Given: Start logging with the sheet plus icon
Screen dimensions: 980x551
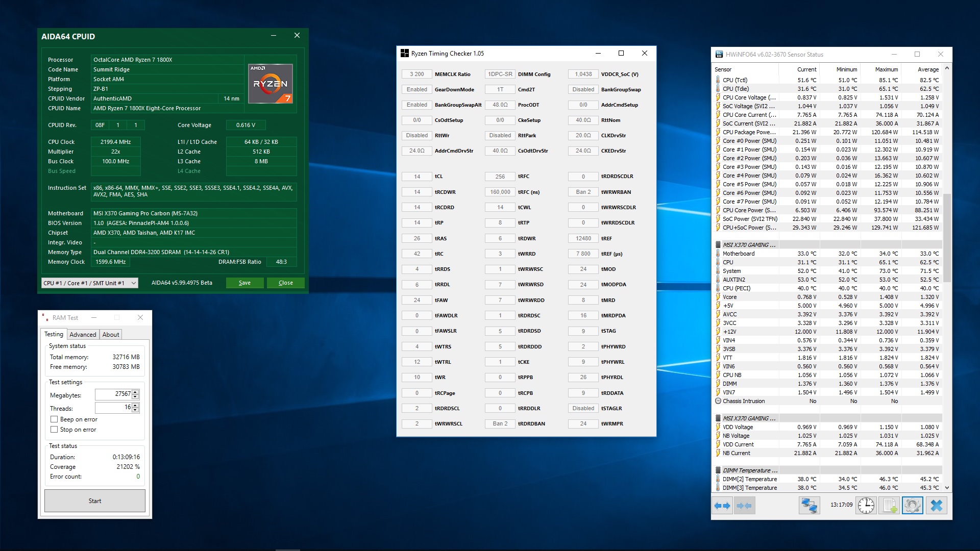Looking at the screenshot, I should 890,506.
